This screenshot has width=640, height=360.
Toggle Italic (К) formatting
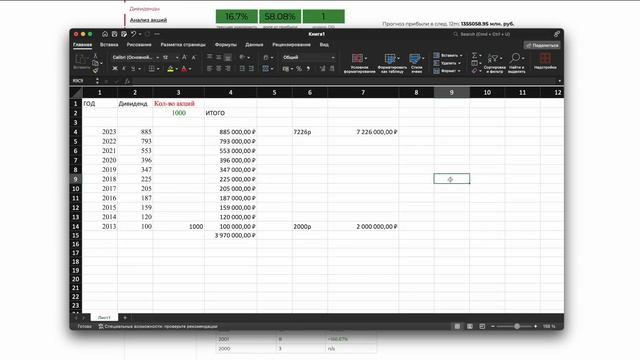click(x=124, y=69)
